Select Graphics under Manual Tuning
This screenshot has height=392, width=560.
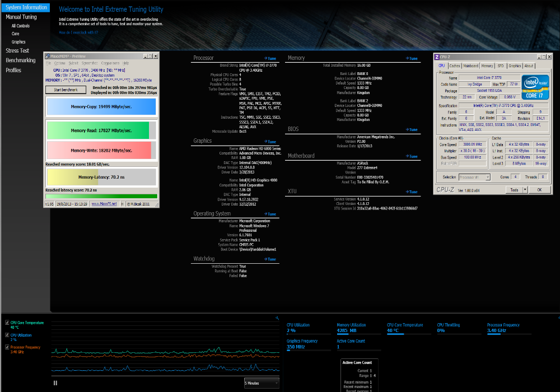(18, 42)
